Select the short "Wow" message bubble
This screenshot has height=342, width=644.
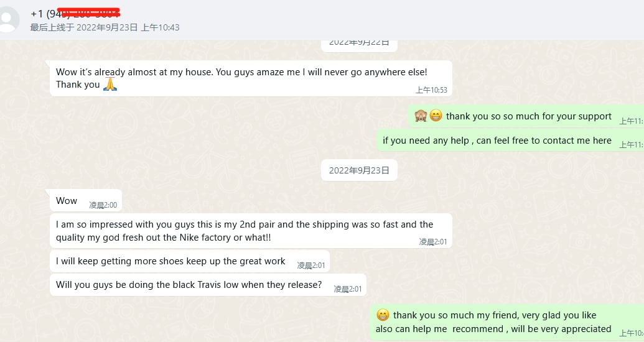[x=67, y=201]
